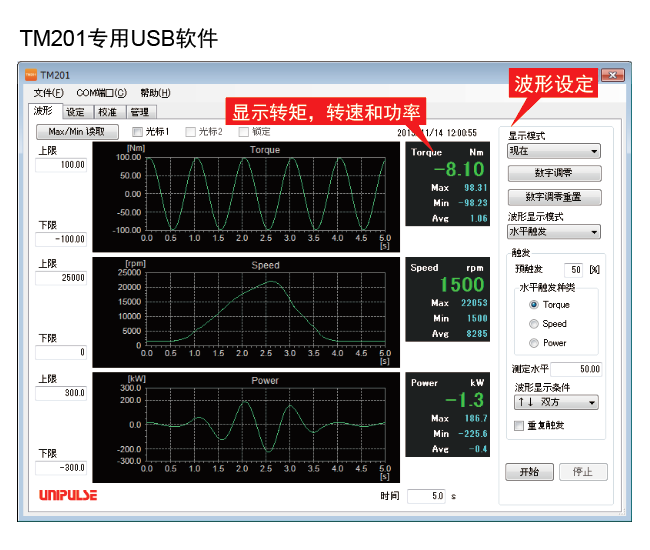Click the Power Avg value -0.4

click(x=478, y=449)
